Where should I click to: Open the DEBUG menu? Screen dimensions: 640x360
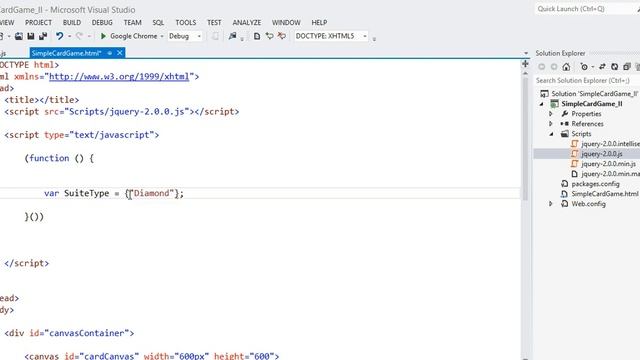[x=102, y=22]
